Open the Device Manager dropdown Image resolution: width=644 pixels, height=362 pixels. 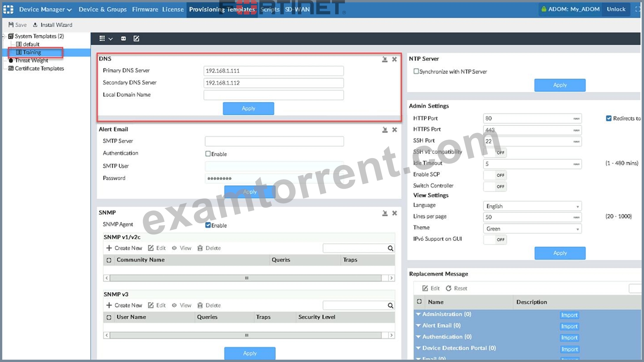coord(45,10)
